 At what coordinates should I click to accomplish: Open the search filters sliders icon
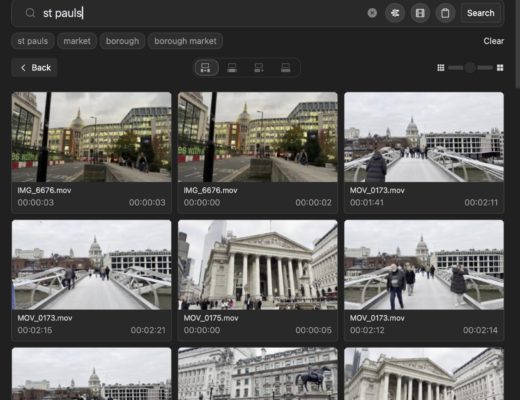click(x=395, y=13)
